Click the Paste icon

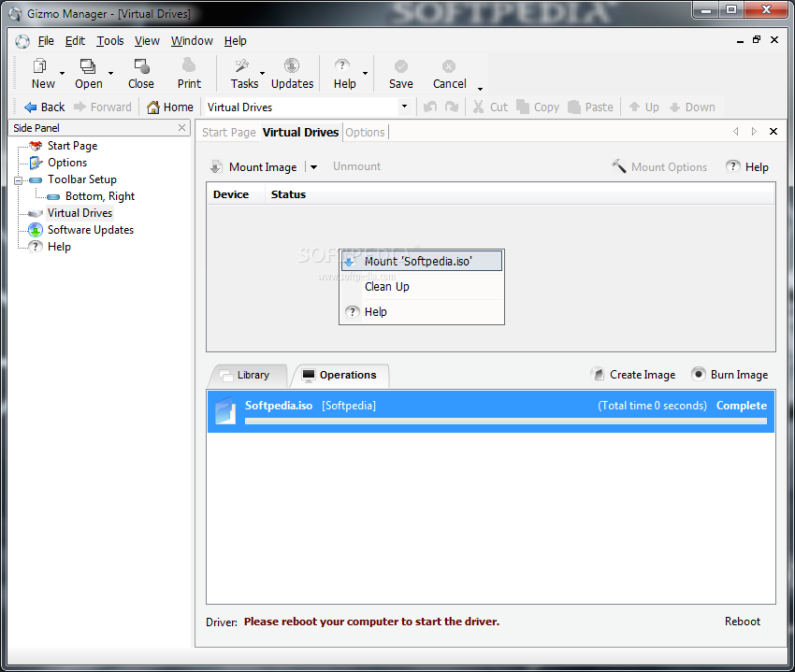[574, 107]
